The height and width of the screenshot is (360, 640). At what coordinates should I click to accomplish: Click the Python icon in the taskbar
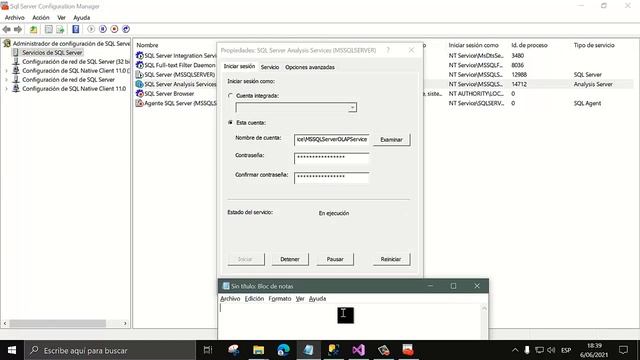pos(333,350)
